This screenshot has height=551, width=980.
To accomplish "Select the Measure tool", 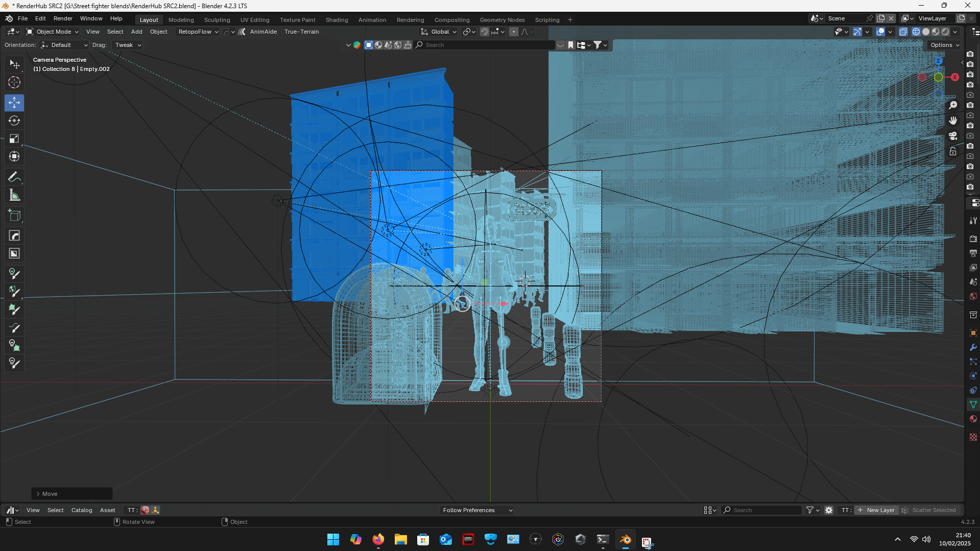I will tap(14, 195).
